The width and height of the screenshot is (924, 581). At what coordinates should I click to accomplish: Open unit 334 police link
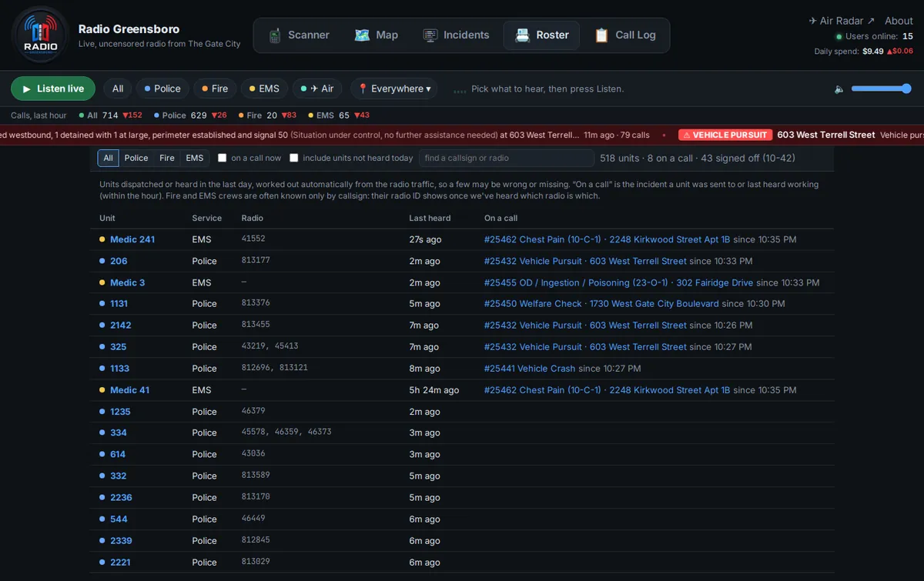(x=119, y=433)
